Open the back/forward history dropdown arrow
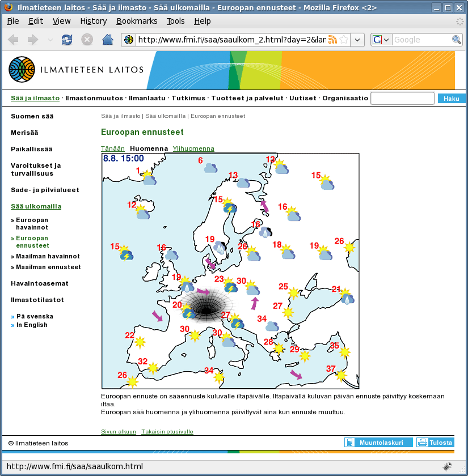This screenshot has height=476, width=468. (x=50, y=40)
